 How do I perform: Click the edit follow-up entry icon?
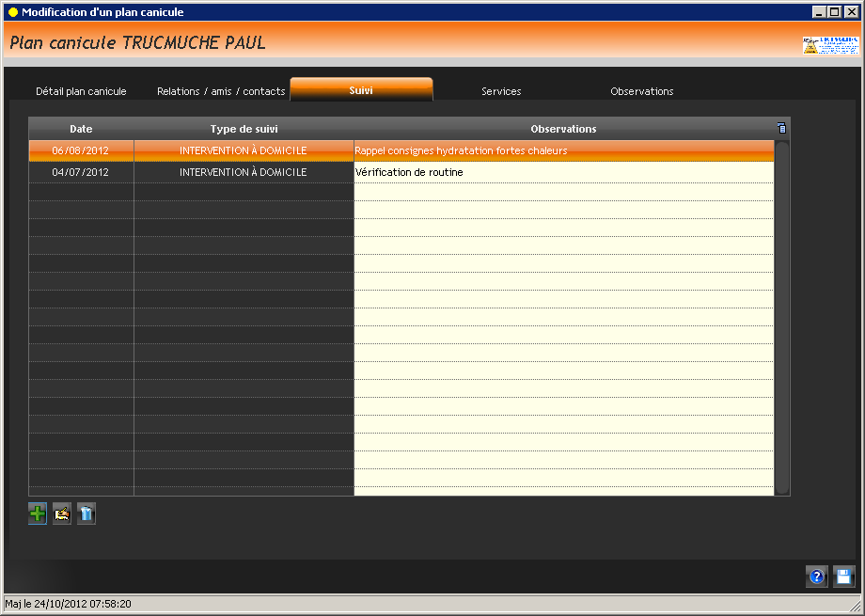pyautogui.click(x=62, y=513)
